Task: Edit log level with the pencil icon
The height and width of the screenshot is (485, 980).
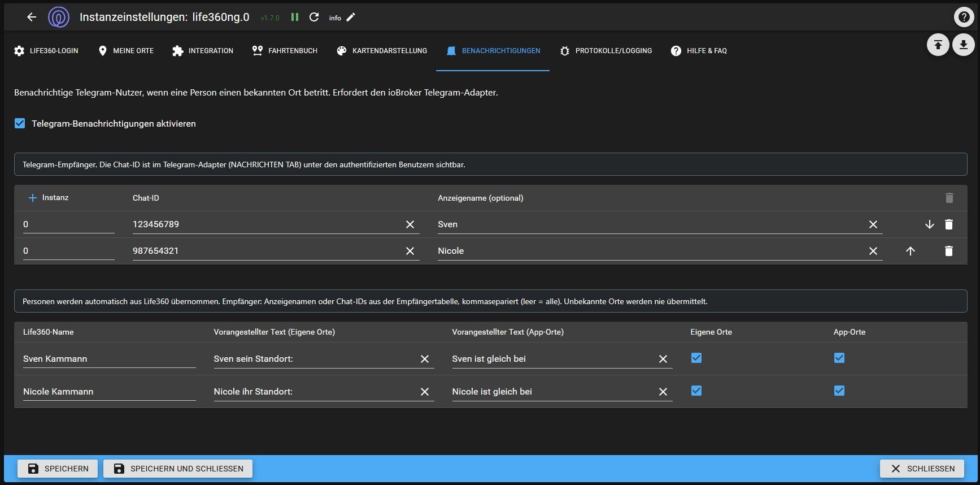Action: (x=351, y=17)
